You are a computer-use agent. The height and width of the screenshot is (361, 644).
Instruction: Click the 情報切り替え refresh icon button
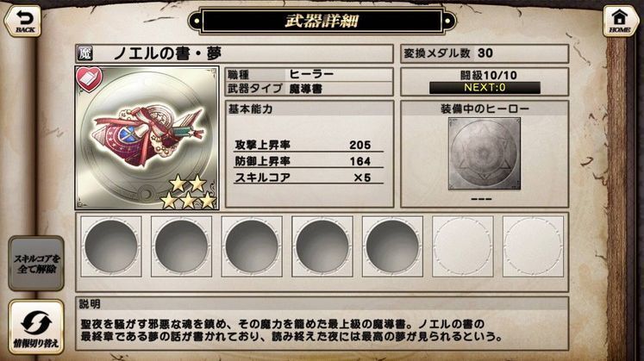point(36,327)
